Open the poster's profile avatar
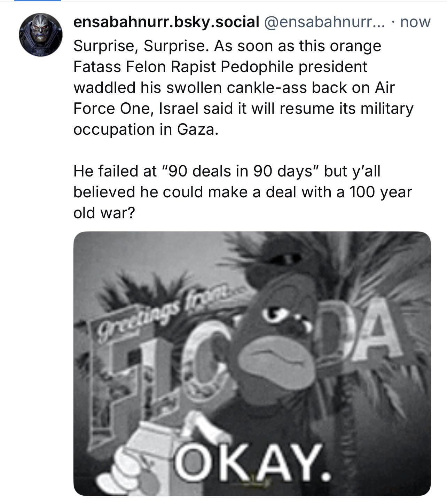Image resolution: width=447 pixels, height=504 pixels. coord(40,34)
